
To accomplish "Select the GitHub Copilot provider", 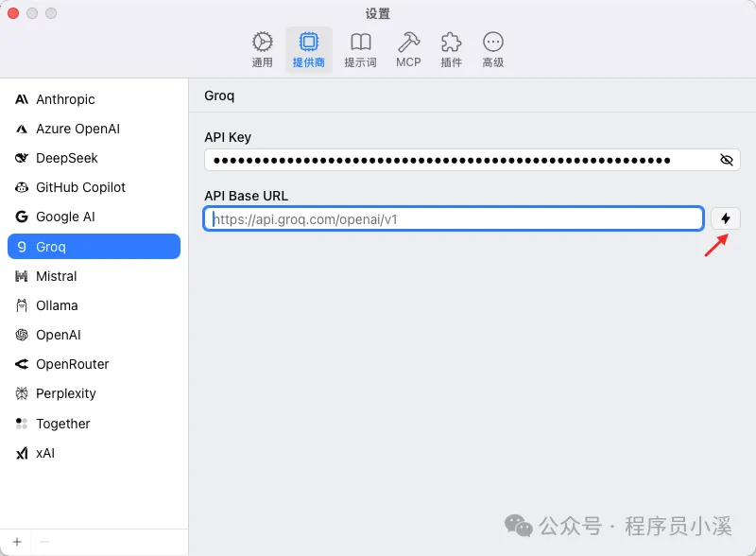I will pos(94,187).
